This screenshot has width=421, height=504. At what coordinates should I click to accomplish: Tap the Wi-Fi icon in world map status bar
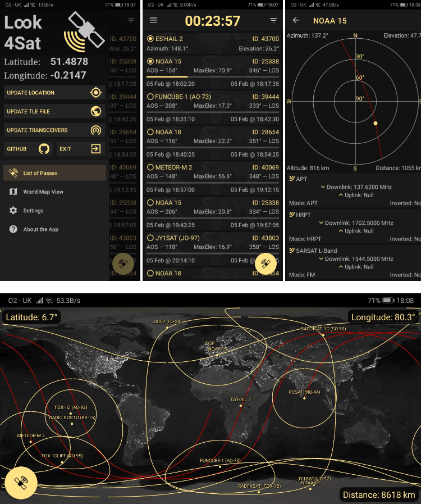click(x=49, y=301)
